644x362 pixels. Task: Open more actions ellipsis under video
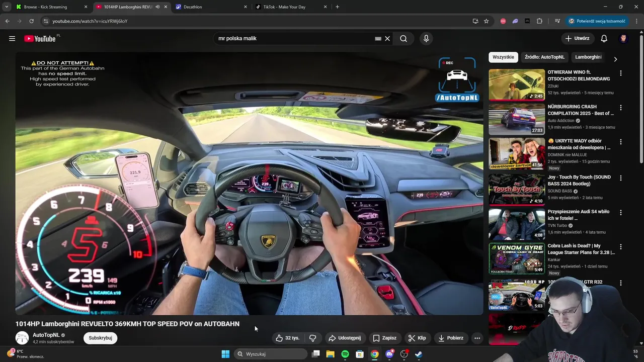[x=477, y=338]
